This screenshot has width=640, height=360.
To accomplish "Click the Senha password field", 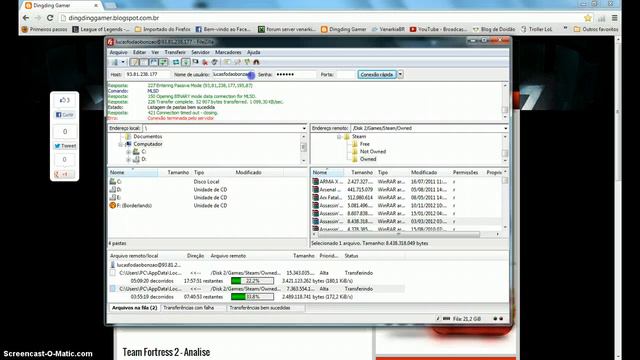I will click(296, 74).
